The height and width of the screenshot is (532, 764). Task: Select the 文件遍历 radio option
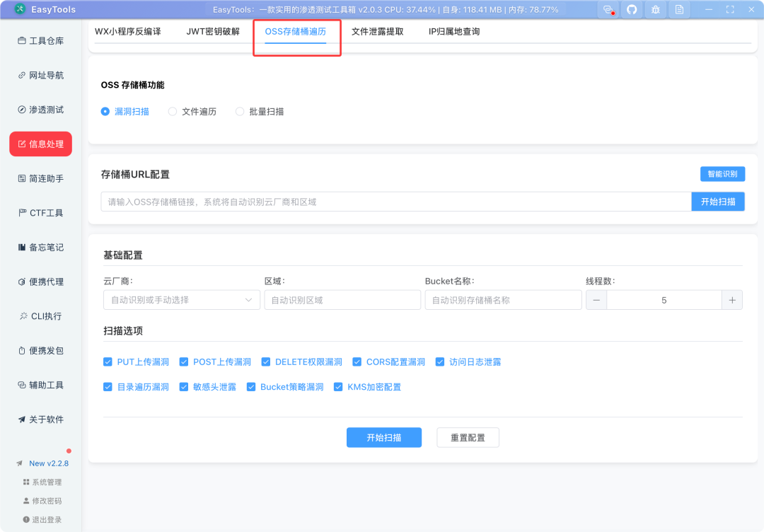coord(192,112)
